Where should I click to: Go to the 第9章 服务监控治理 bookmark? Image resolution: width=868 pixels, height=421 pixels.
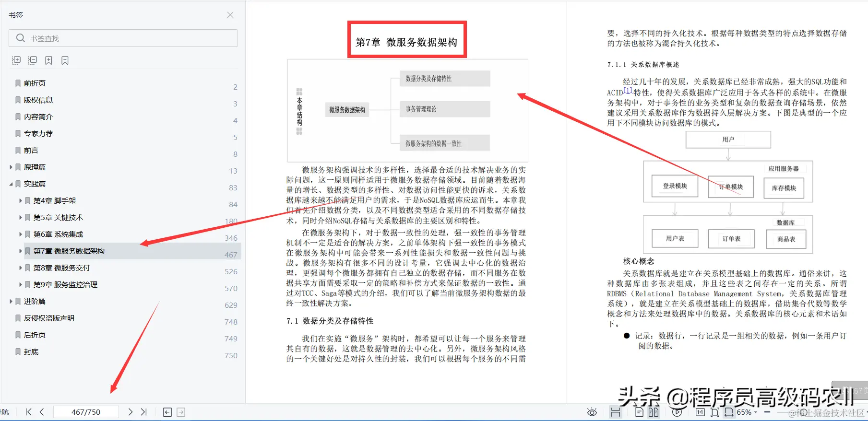65,284
